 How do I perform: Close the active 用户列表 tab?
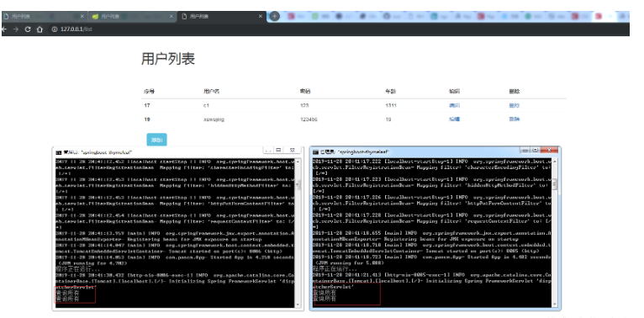pos(261,17)
